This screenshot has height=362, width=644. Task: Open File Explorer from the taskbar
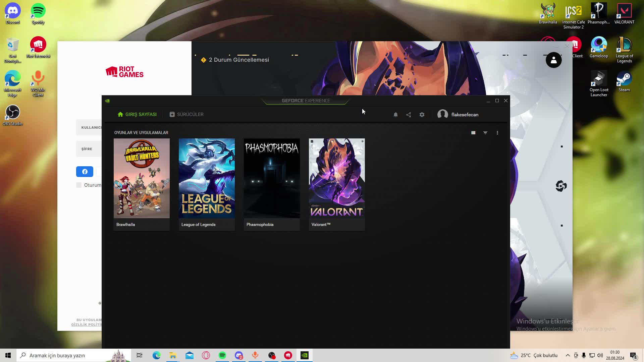pos(173,355)
